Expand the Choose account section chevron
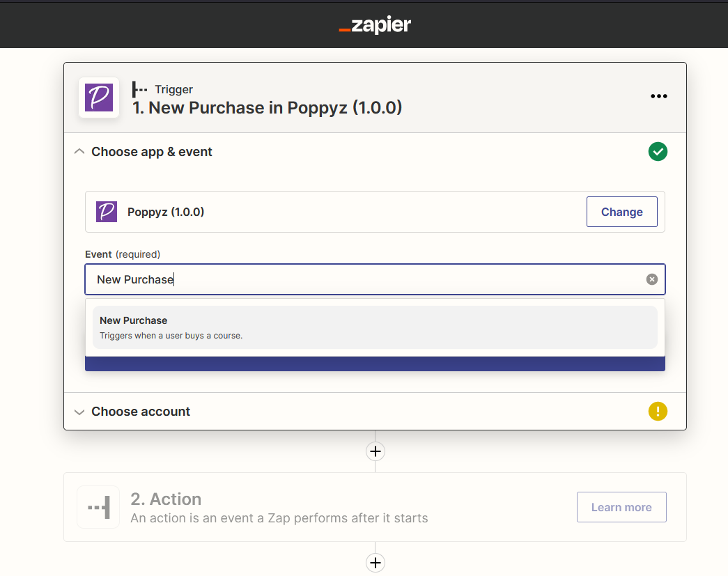This screenshot has width=728, height=576. (79, 412)
